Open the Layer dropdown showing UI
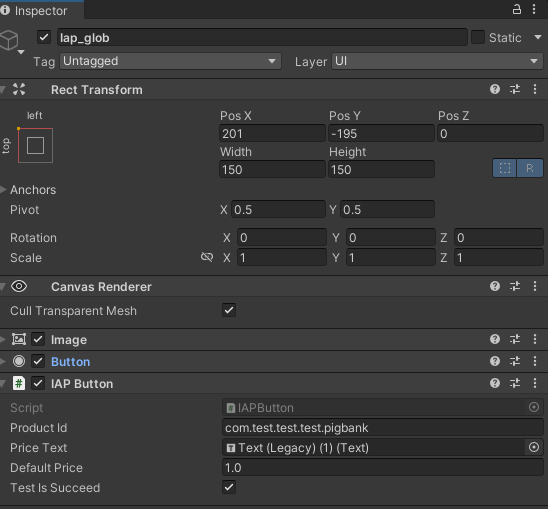This screenshot has width=548, height=509. pyautogui.click(x=437, y=61)
